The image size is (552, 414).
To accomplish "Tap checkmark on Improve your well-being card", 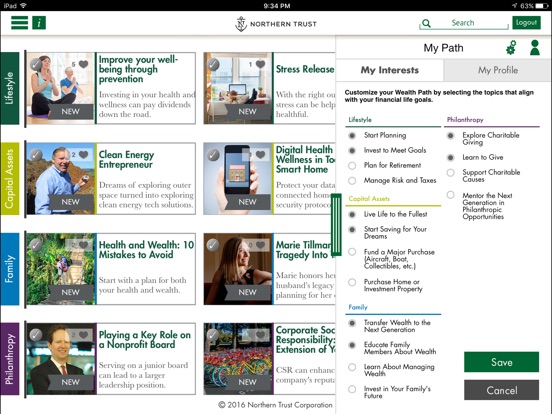I will pos(36,64).
